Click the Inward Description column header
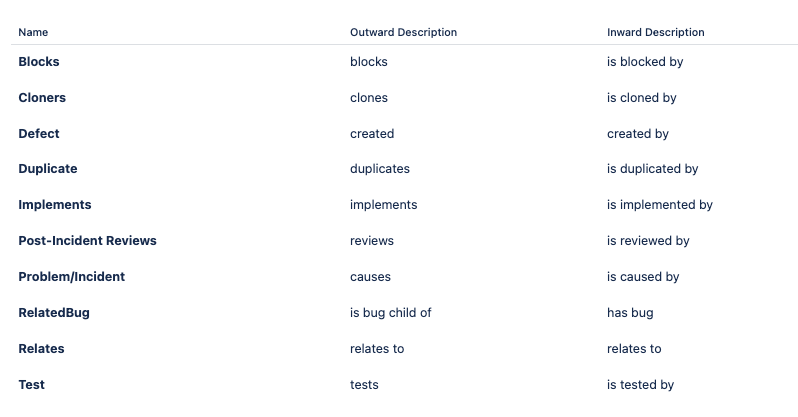 [656, 32]
